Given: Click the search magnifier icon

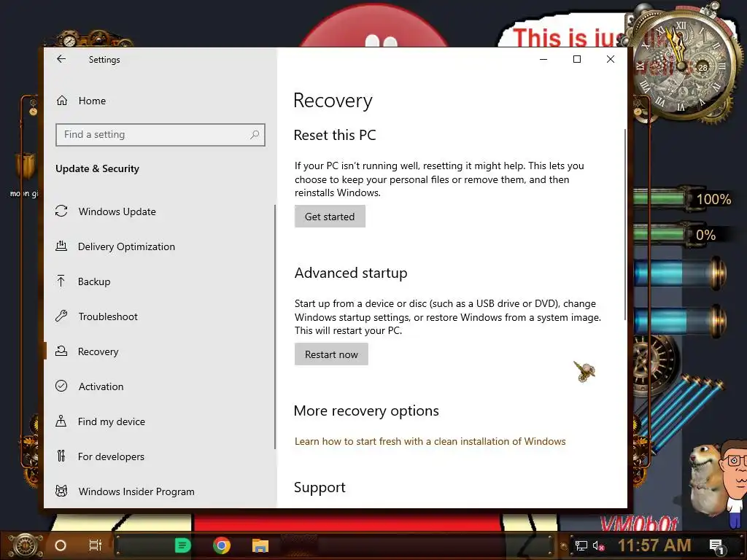Looking at the screenshot, I should (255, 135).
